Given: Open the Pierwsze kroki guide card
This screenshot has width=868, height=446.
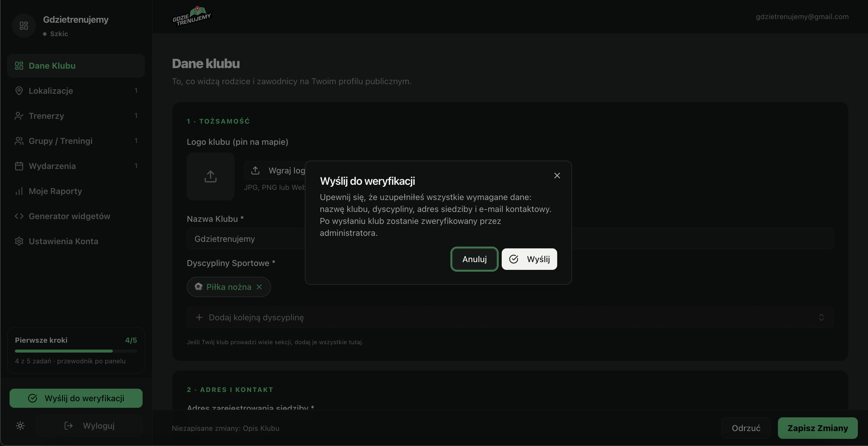Looking at the screenshot, I should [76, 350].
